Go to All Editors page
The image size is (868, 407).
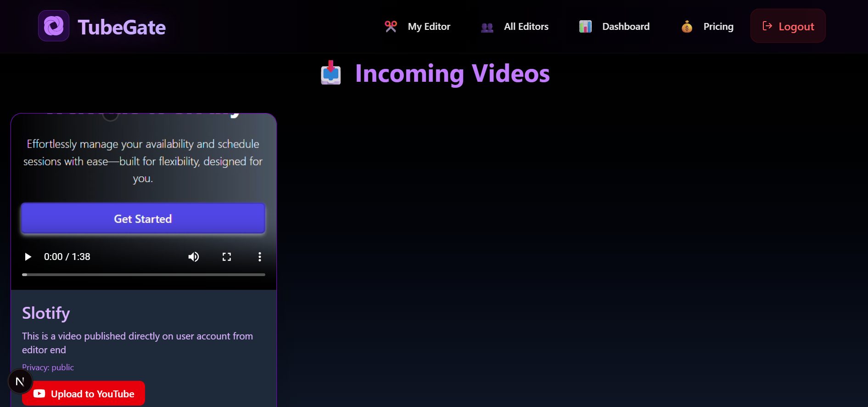[526, 27]
